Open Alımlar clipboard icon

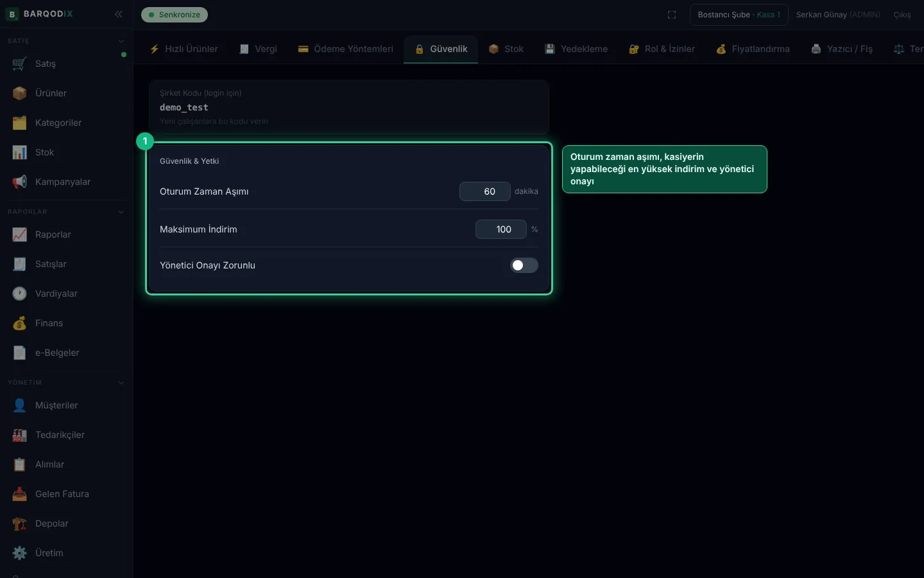coord(20,464)
